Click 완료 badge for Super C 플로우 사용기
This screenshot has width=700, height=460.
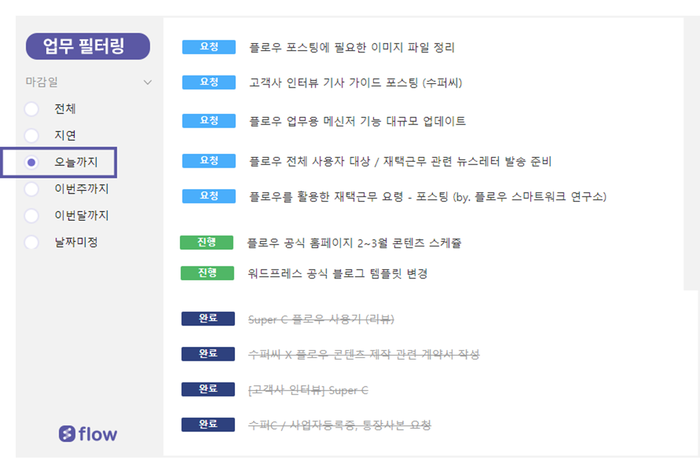coord(208,319)
